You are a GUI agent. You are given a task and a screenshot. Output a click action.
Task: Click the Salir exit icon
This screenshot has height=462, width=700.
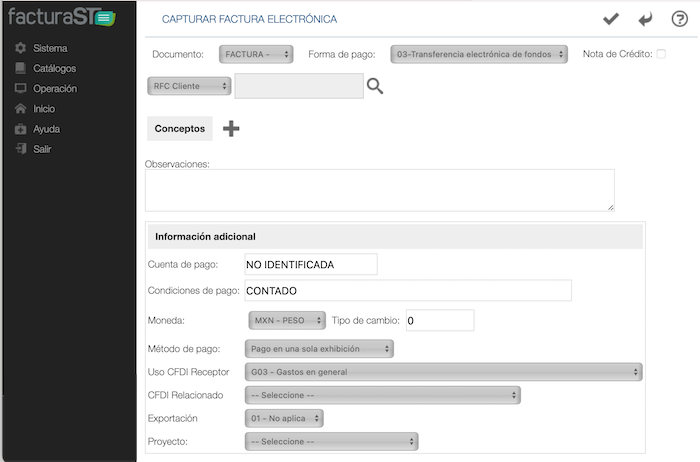click(21, 149)
